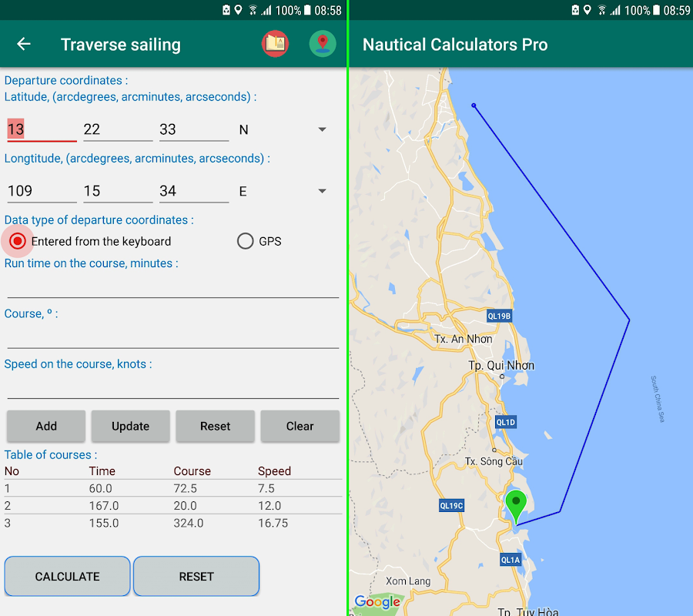The image size is (693, 616).
Task: Click course value 324.0 in table
Action: click(x=189, y=523)
